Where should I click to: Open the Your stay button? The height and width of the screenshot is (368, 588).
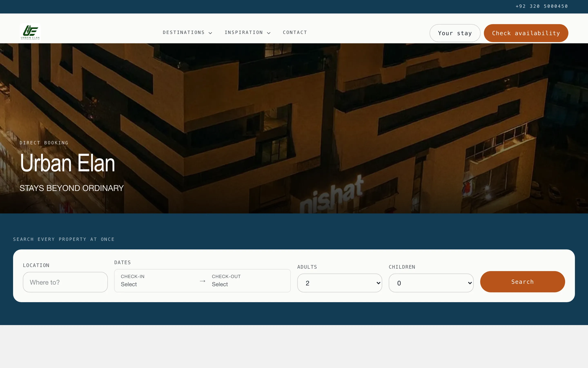[455, 33]
